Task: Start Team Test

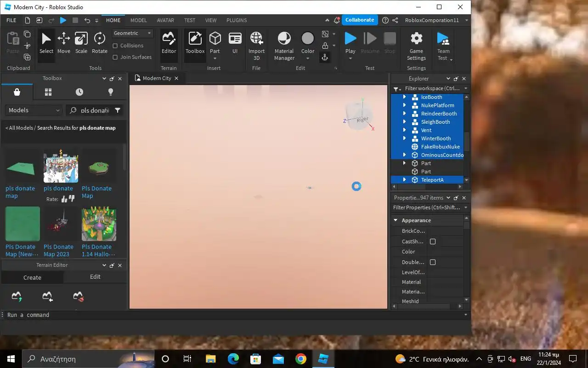Action: 443,46
